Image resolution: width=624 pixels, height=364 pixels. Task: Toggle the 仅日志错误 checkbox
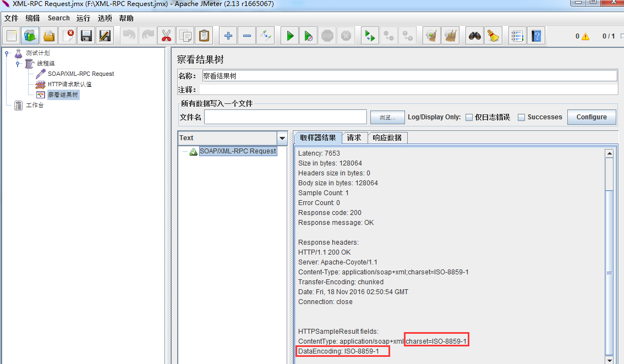coord(469,117)
